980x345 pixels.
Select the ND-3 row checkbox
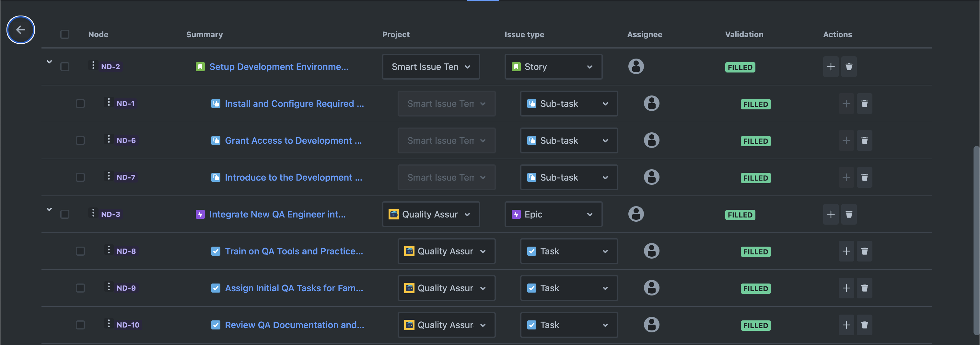click(65, 214)
